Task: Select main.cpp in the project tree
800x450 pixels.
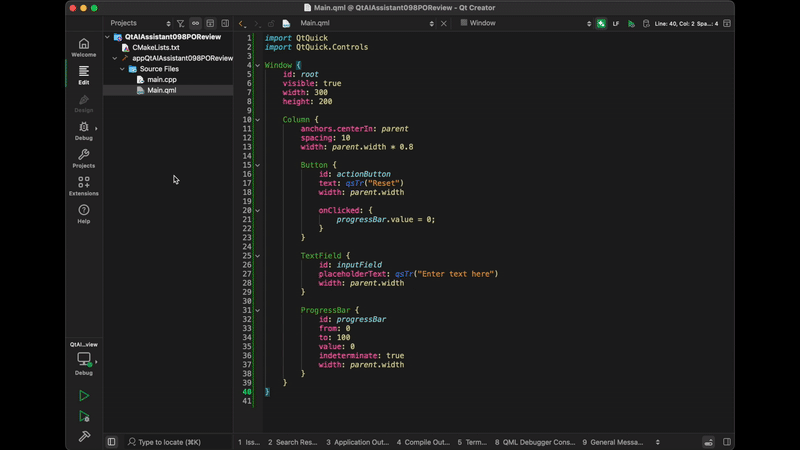Action: [x=161, y=80]
